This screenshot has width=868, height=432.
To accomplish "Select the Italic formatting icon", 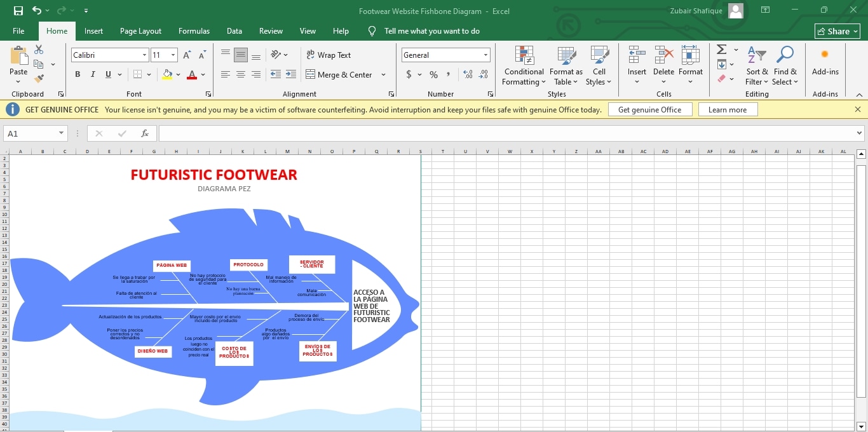I will (x=92, y=74).
